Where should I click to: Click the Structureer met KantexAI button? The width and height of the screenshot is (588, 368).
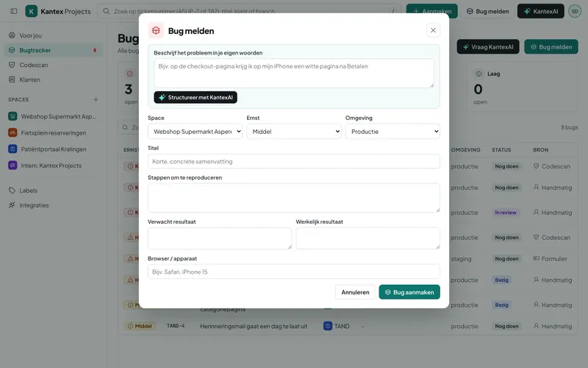pos(196,97)
